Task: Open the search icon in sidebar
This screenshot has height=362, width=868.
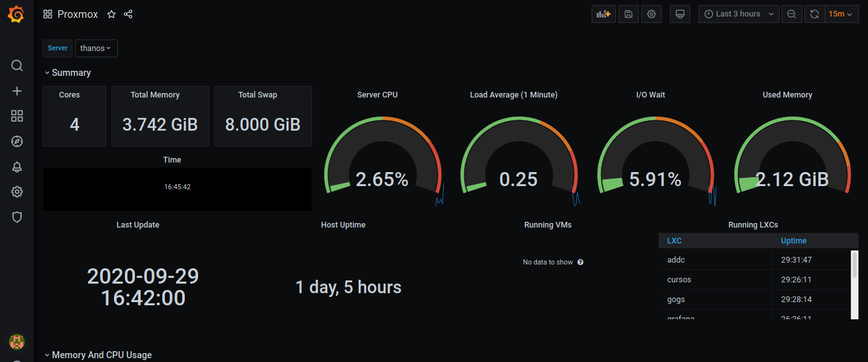Action: coord(17,66)
